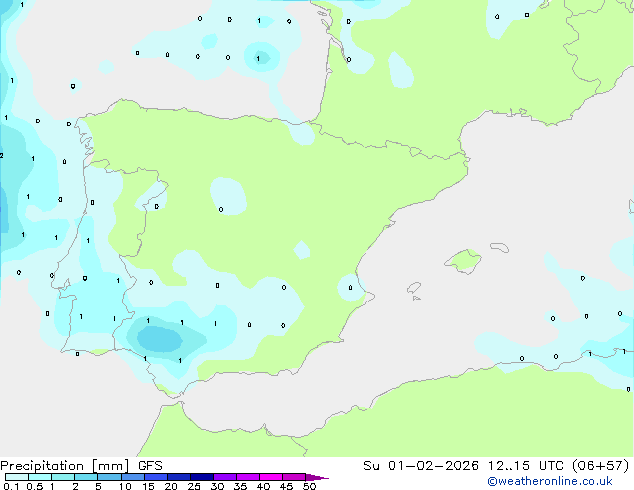Click the legend's over-50 arrow tip
The height and width of the screenshot is (490, 634).
[317, 477]
